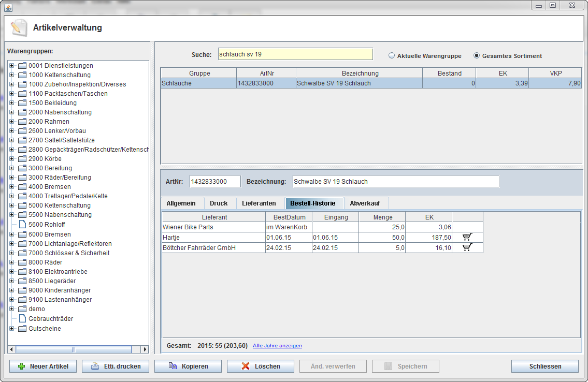Select the Aktuelle Warengruppe radio button

click(392, 56)
